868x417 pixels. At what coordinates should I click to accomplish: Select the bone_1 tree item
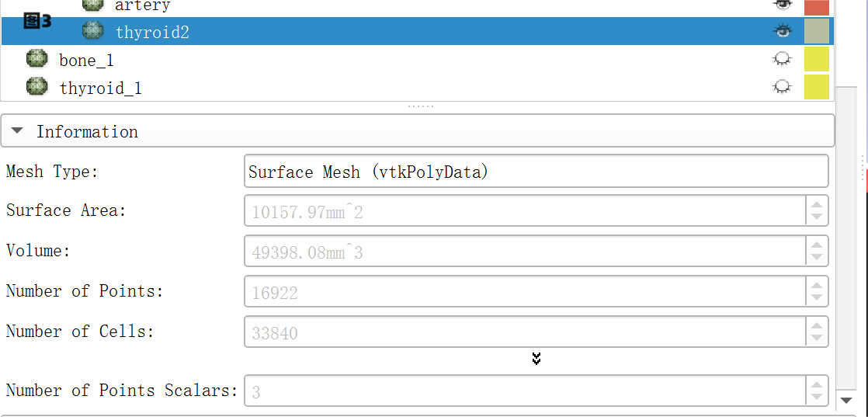[x=86, y=60]
